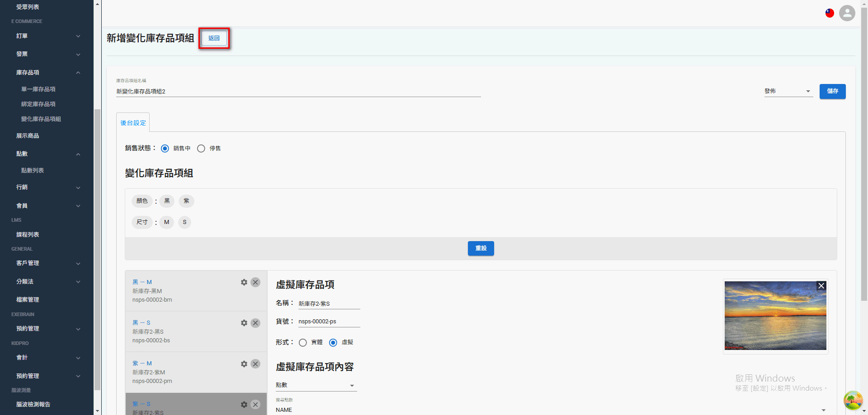Viewport: 868px width, 415px height.
Task: Remove the 紫 – M variant row
Action: coord(255,364)
